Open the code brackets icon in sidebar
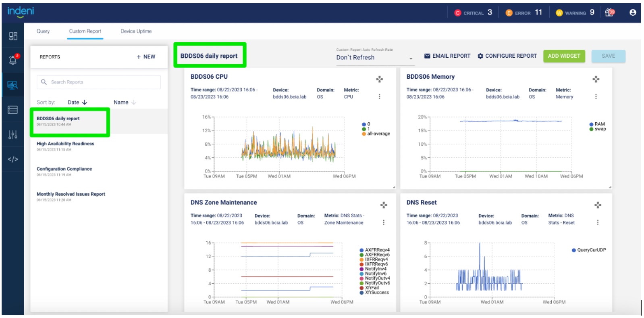Screen dimensions: 644x318 (x=13, y=159)
